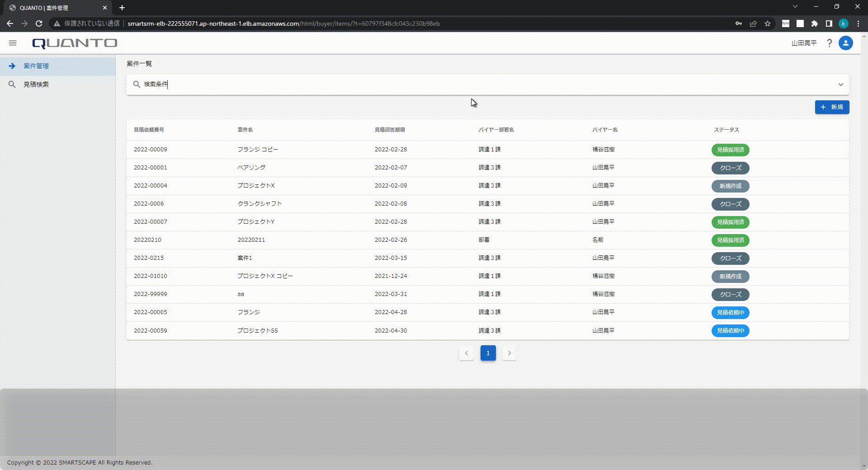Click the 見積依頼中 status on プロジェクトSS row

pyautogui.click(x=730, y=331)
